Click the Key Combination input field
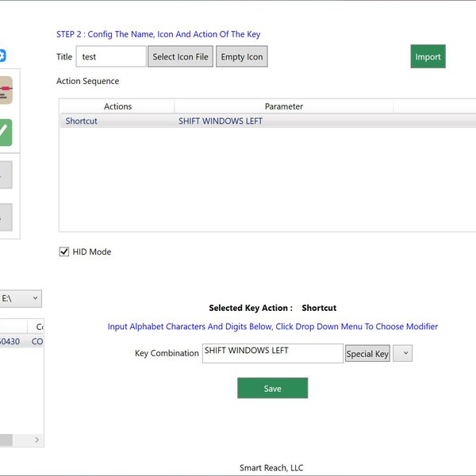 [272, 353]
